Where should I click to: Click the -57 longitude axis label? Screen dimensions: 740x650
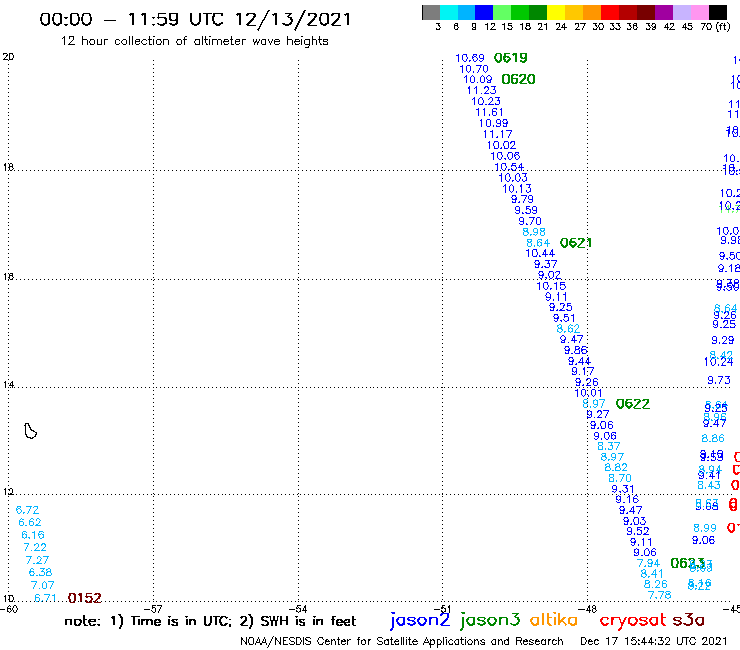155,609
